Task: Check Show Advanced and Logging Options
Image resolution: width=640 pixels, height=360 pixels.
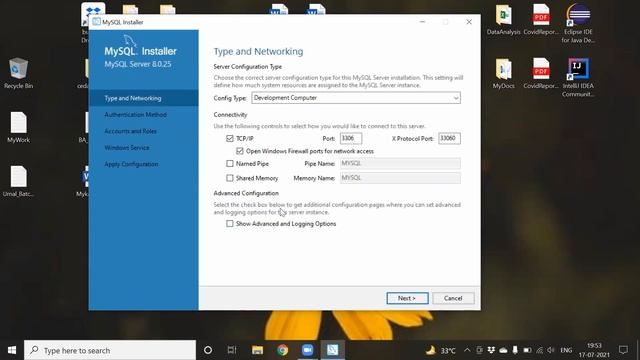Action: point(230,224)
